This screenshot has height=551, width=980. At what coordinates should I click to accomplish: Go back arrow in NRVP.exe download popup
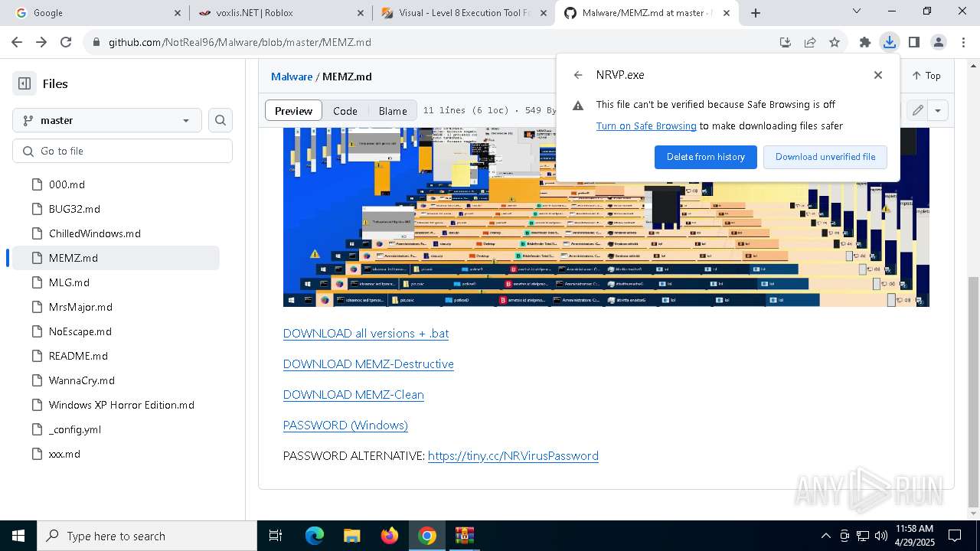[x=578, y=75]
